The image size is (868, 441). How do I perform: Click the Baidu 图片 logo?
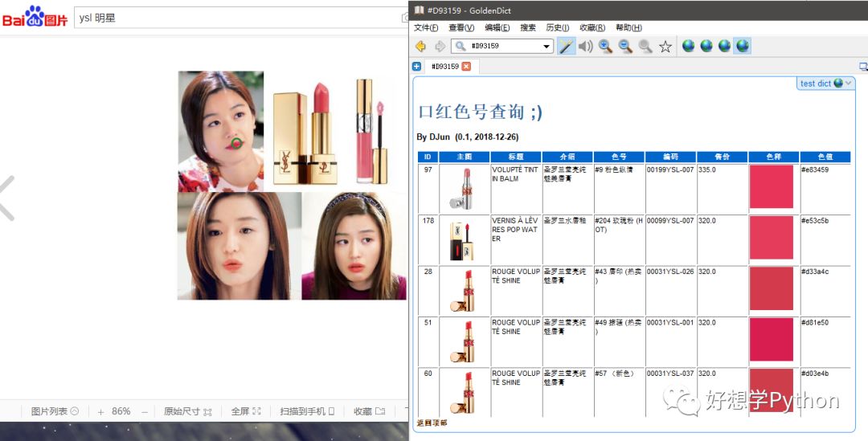(35, 17)
